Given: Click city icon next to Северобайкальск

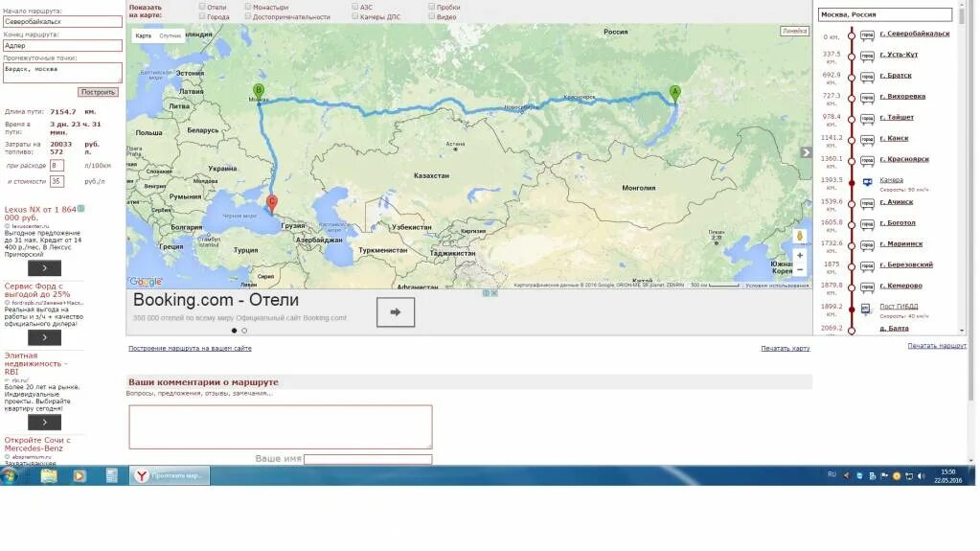Looking at the screenshot, I should tap(867, 35).
